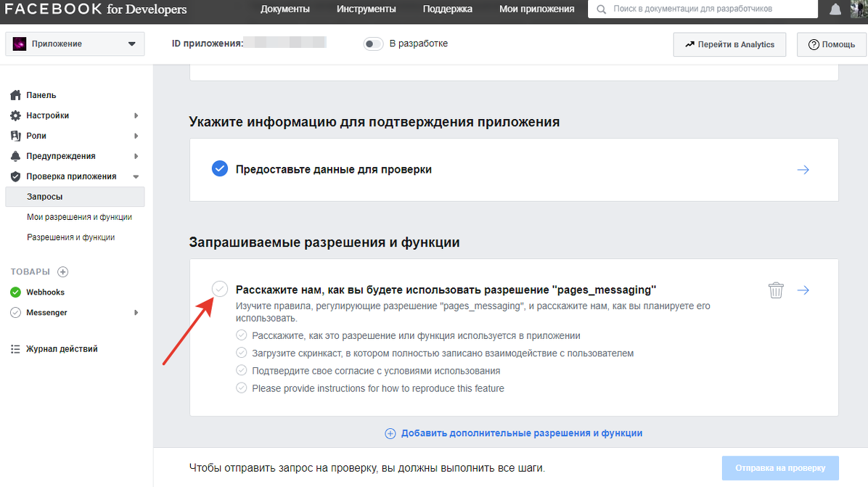This screenshot has width=868, height=487.
Task: Click the Предупреждения bell icon
Action: (15, 156)
